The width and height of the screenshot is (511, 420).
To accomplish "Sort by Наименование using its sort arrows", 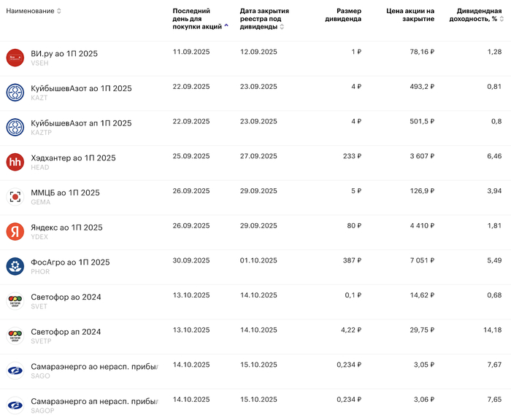I will 59,11.
